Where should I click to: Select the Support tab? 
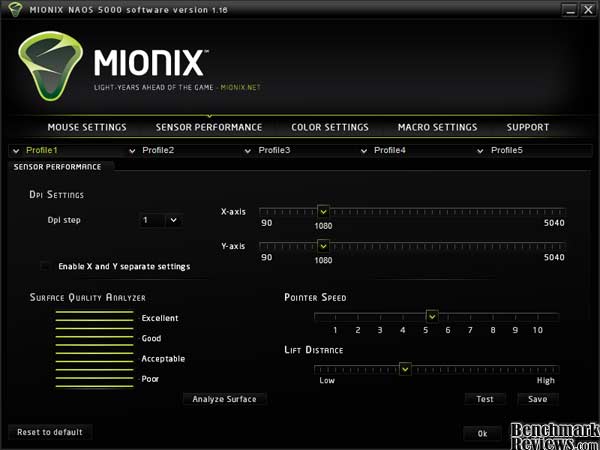coord(528,127)
